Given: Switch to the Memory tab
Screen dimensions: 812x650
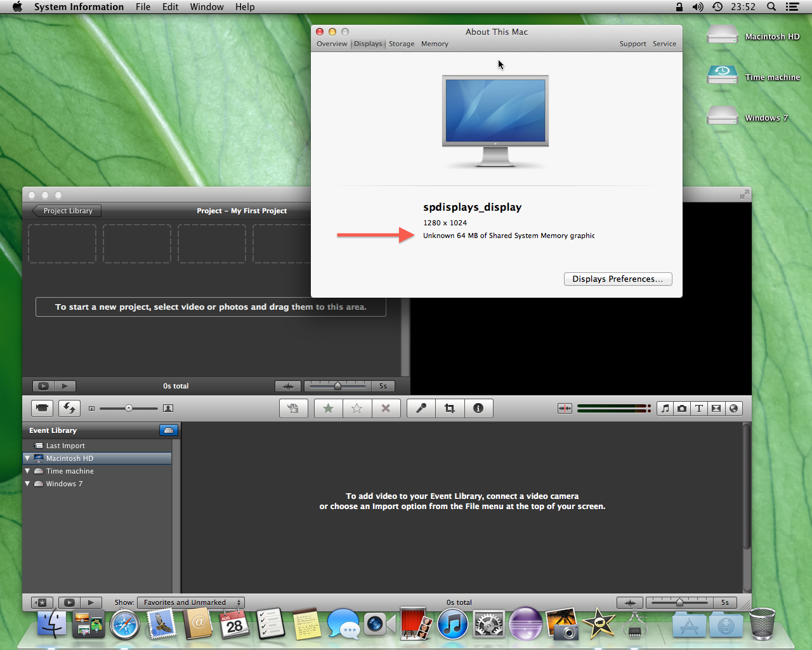Looking at the screenshot, I should pos(435,44).
